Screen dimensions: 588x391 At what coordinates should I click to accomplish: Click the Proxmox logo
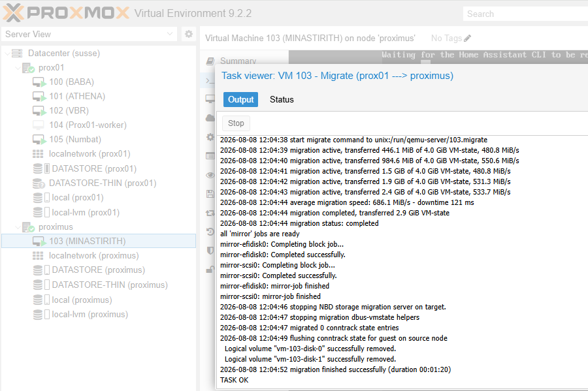(66, 13)
